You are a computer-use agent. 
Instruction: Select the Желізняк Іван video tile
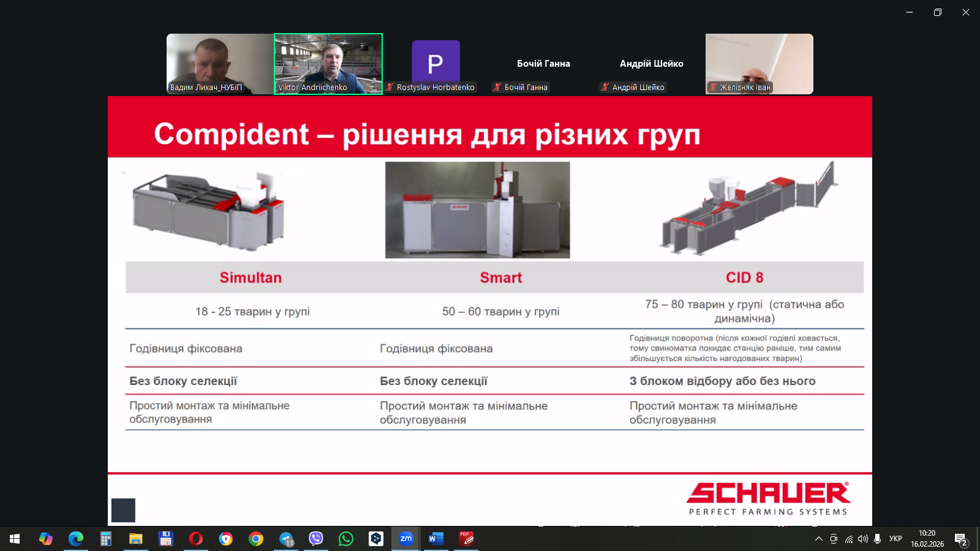759,64
